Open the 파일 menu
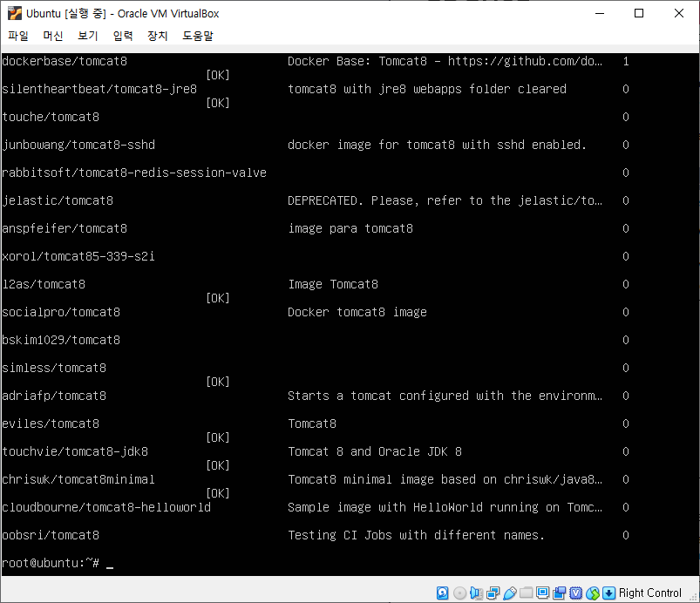The image size is (700, 603). pos(18,36)
